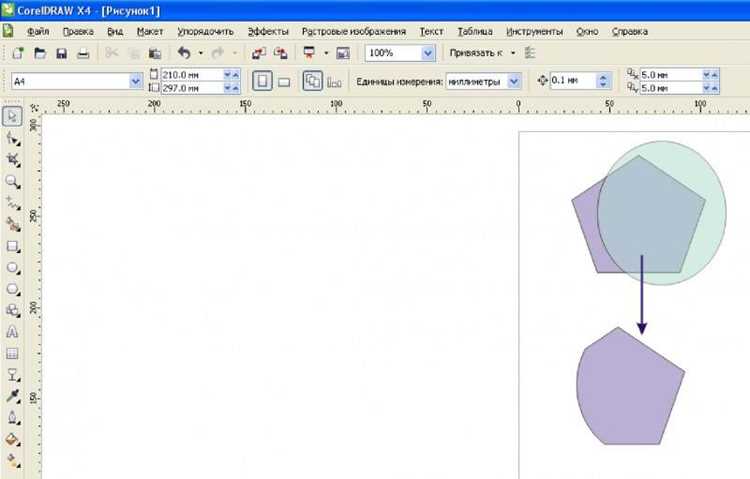Viewport: 750px width, 479px height.
Task: Select the Zoom magnifier tool
Action: (12, 181)
